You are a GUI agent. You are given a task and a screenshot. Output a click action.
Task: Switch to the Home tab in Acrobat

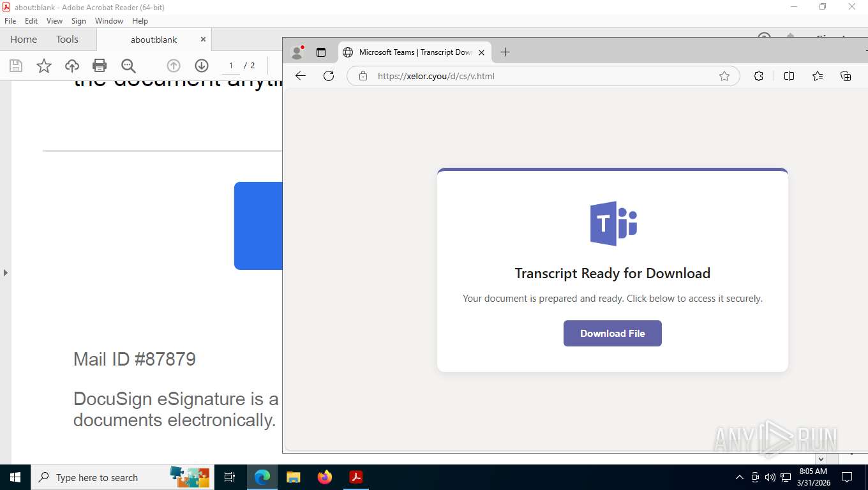click(24, 40)
